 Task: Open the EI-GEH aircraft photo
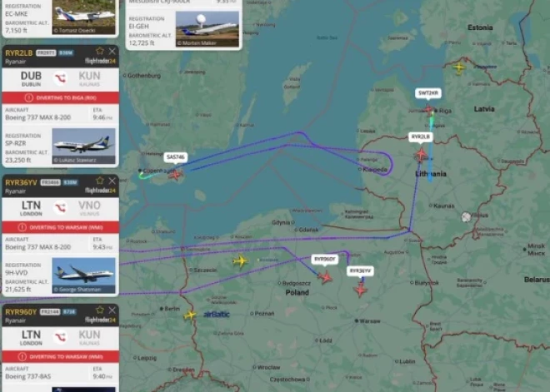[207, 29]
